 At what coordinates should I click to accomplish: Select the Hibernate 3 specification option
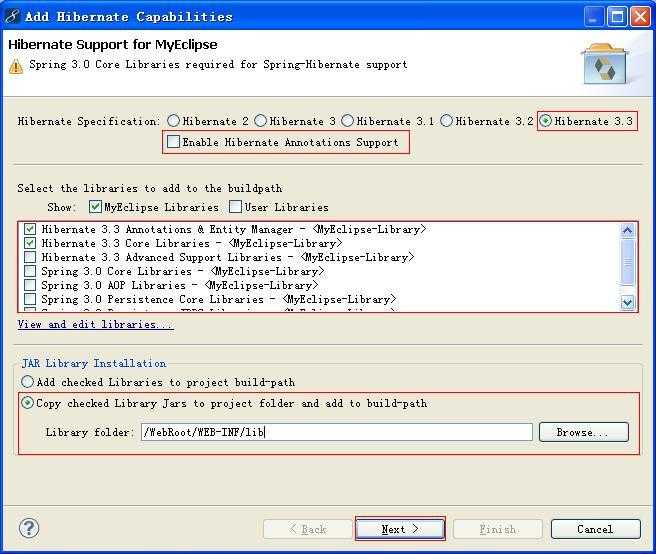coord(260,121)
